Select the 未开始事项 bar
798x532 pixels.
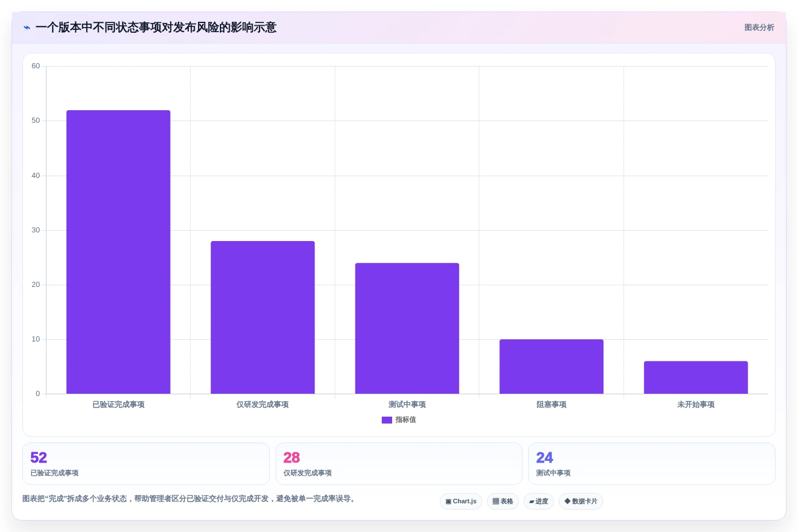coord(696,377)
